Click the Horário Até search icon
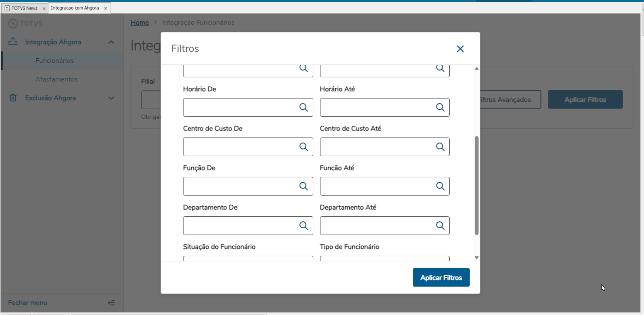Image resolution: width=644 pixels, height=315 pixels. (x=440, y=107)
